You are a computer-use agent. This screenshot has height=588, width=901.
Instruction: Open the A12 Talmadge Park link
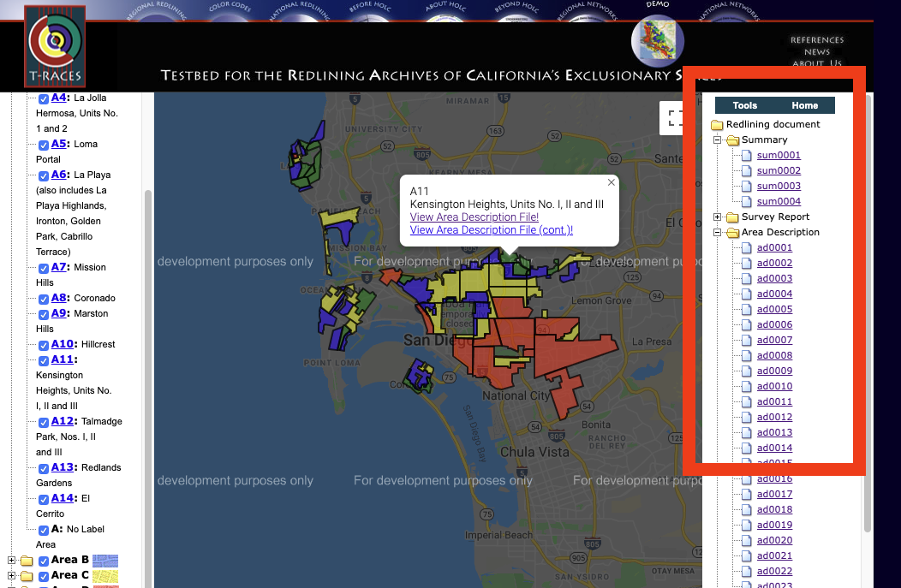tap(62, 421)
